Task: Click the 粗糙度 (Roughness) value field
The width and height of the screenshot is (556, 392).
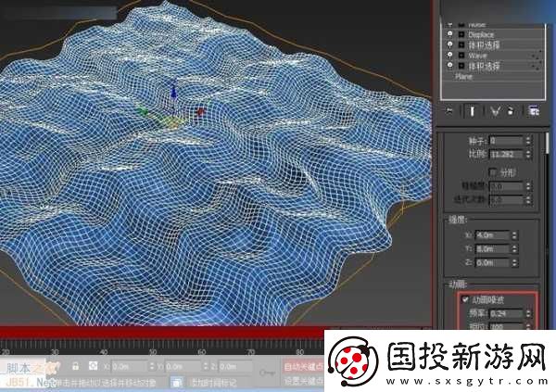Action: [506, 186]
